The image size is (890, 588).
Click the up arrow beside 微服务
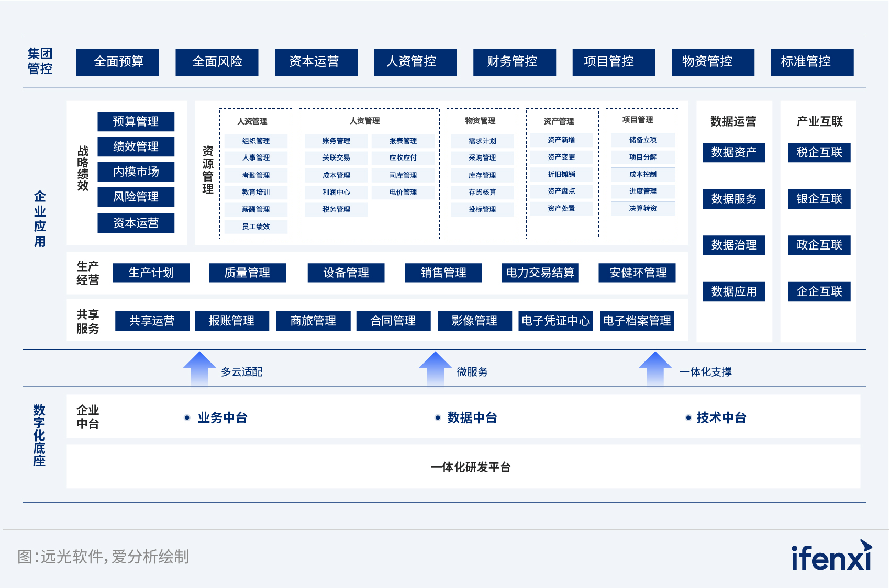pyautogui.click(x=435, y=369)
